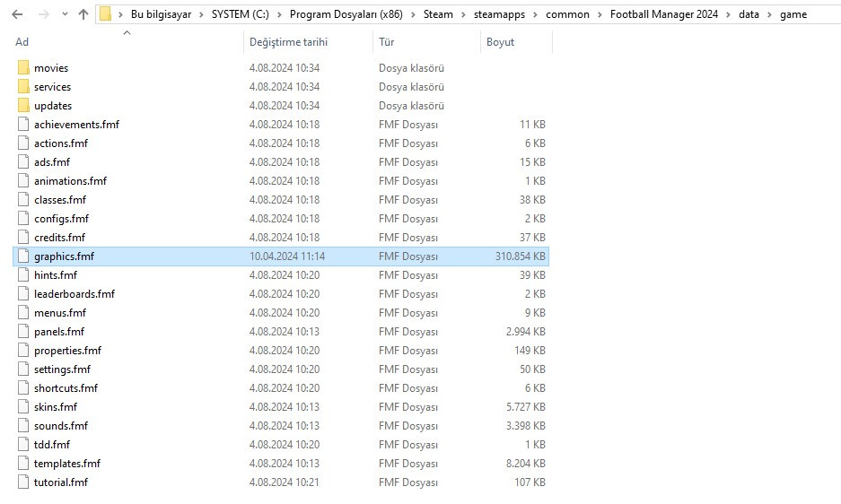Screen dimensions: 841x504
Task: Click the 149 KB size value
Action: coord(530,350)
